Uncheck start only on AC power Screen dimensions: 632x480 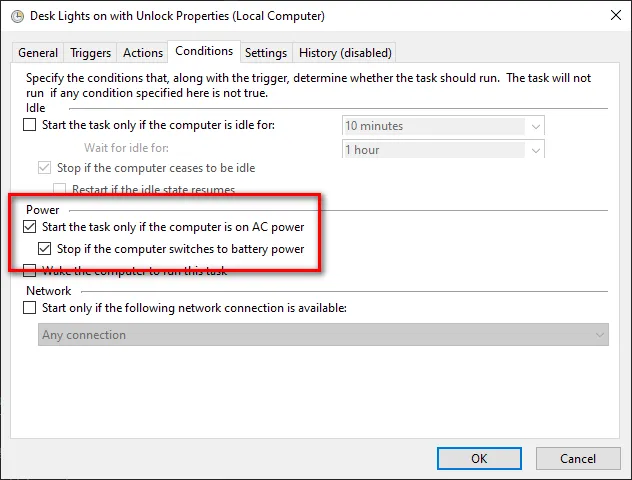29,227
